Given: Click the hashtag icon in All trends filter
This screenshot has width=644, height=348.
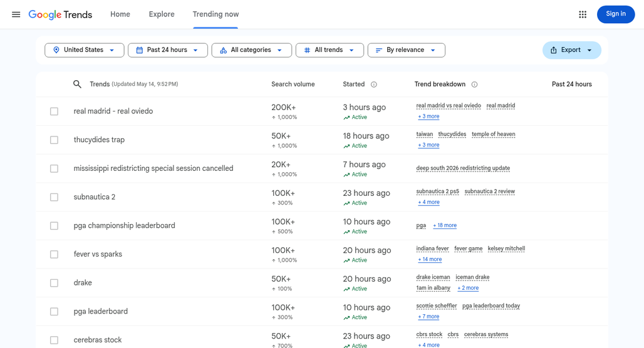Looking at the screenshot, I should (307, 50).
